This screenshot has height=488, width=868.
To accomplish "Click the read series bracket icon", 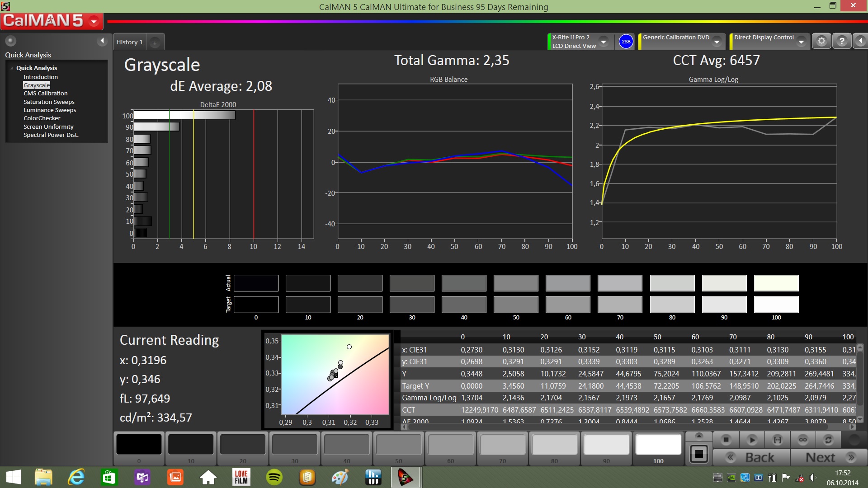I will (778, 440).
